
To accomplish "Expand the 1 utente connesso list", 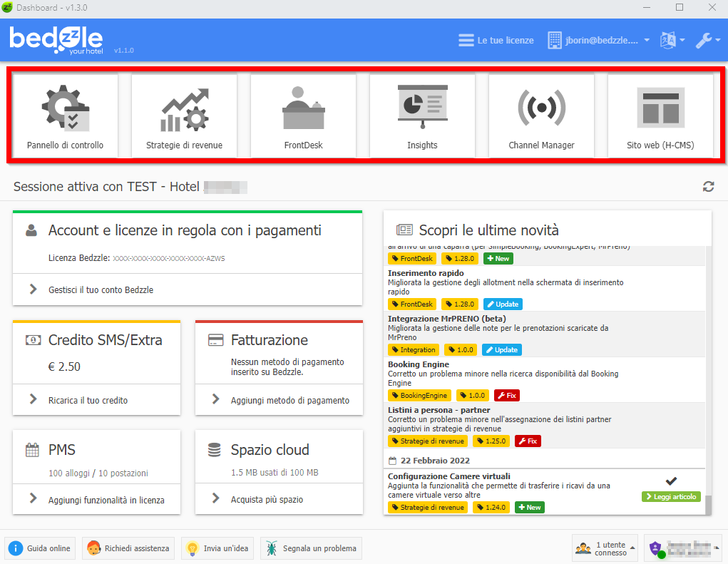I will (x=605, y=548).
